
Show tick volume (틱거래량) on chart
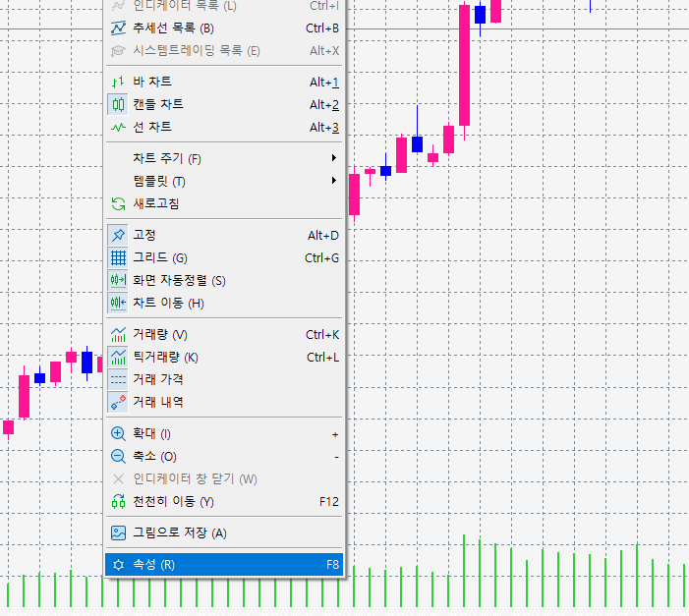click(164, 357)
